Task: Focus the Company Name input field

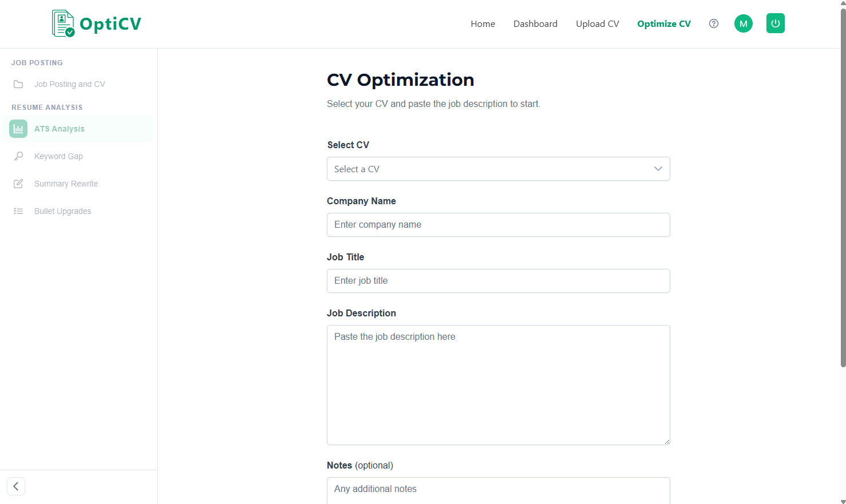Action: (x=499, y=225)
